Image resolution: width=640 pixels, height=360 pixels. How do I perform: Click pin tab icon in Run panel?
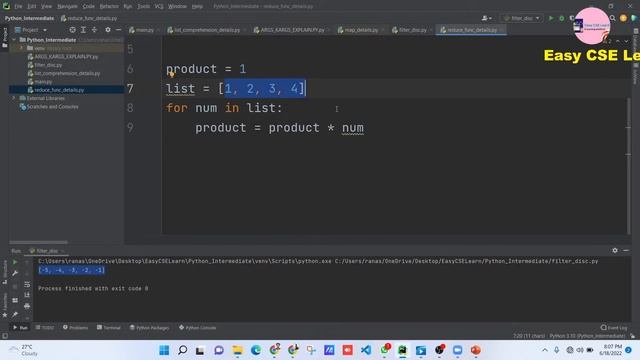[x=15, y=314]
